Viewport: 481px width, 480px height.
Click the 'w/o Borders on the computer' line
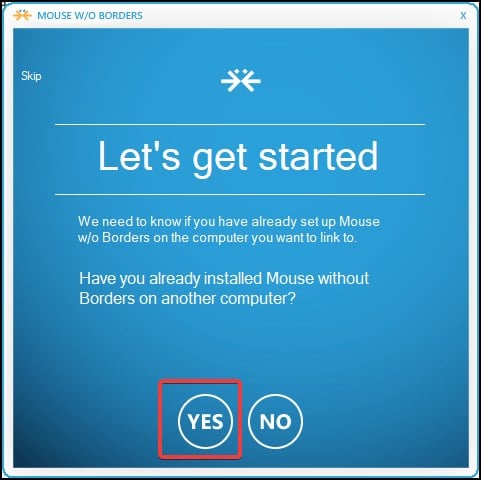click(x=217, y=238)
